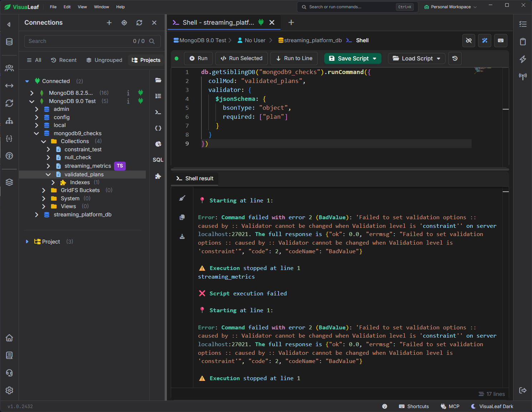Toggle MongoDB 8.2.5 connection plug
This screenshot has width=532, height=412.
point(140,93)
